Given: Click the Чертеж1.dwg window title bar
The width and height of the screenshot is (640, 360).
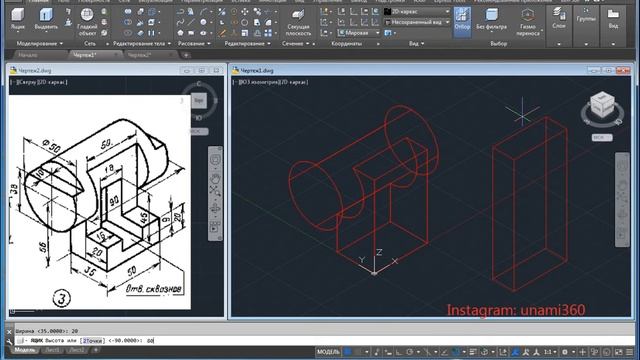Looking at the screenshot, I should coord(431,70).
